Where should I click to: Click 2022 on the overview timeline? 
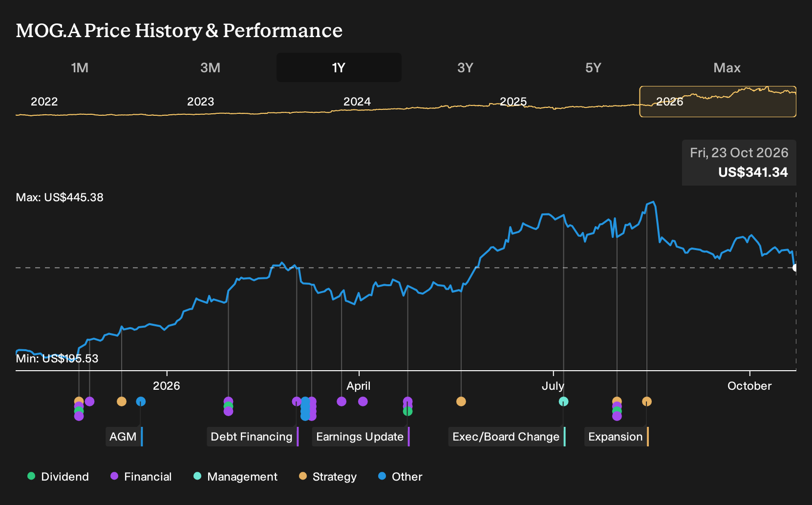tap(44, 102)
